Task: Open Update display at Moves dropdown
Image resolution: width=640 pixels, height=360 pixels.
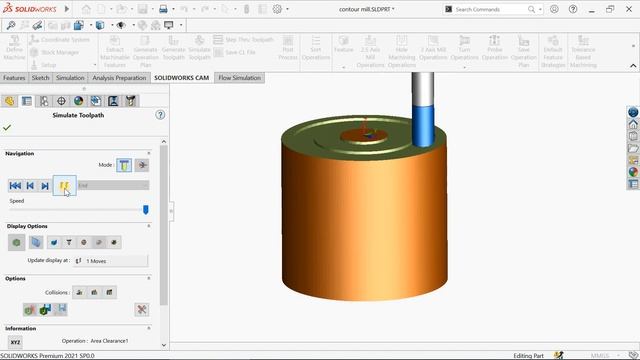Action: click(111, 261)
